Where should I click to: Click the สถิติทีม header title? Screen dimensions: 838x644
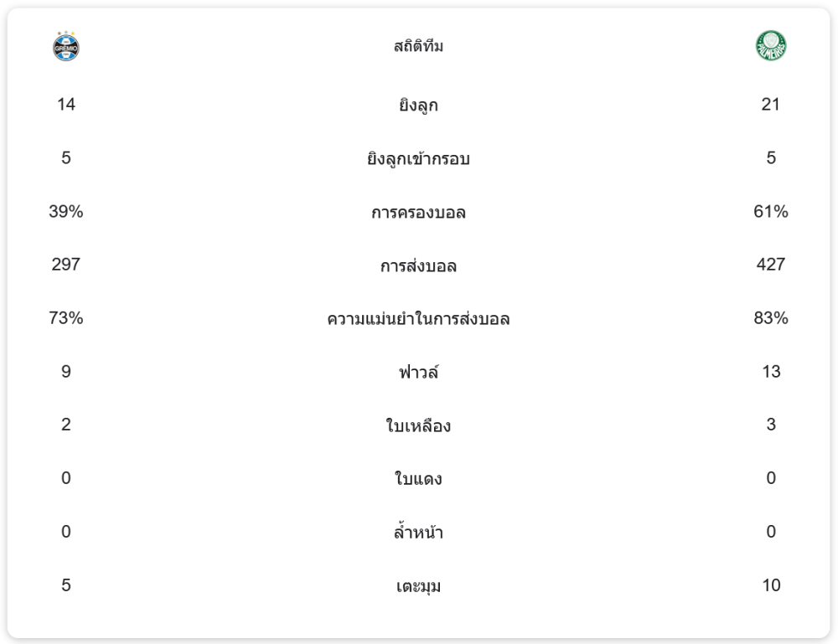pos(418,47)
